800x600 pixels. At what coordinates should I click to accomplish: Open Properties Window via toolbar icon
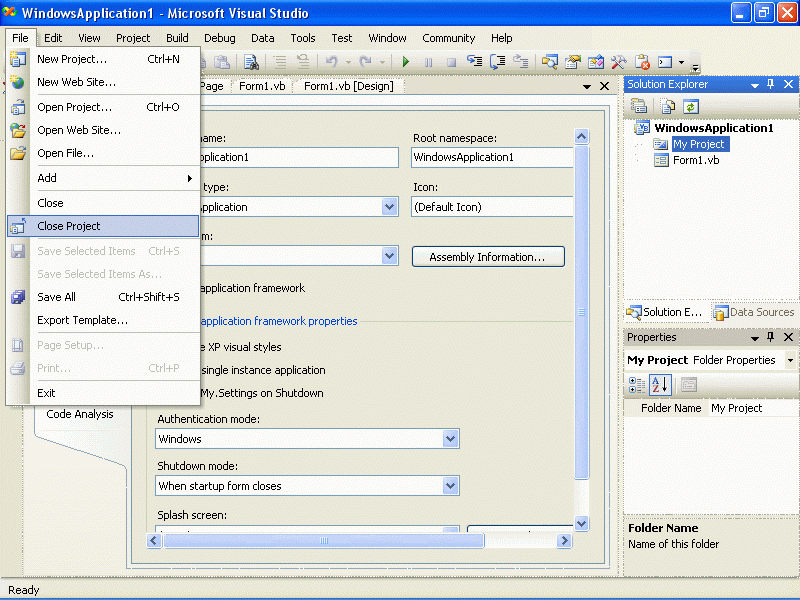point(572,62)
